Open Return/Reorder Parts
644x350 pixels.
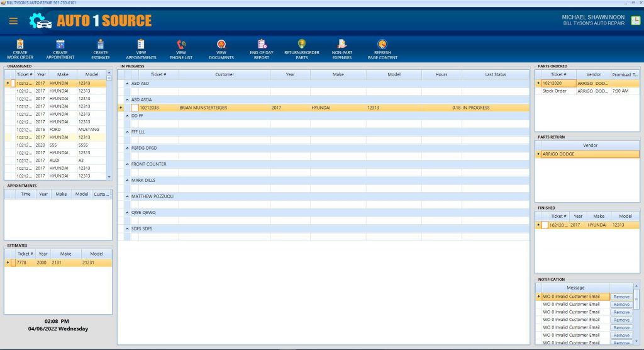click(x=301, y=45)
